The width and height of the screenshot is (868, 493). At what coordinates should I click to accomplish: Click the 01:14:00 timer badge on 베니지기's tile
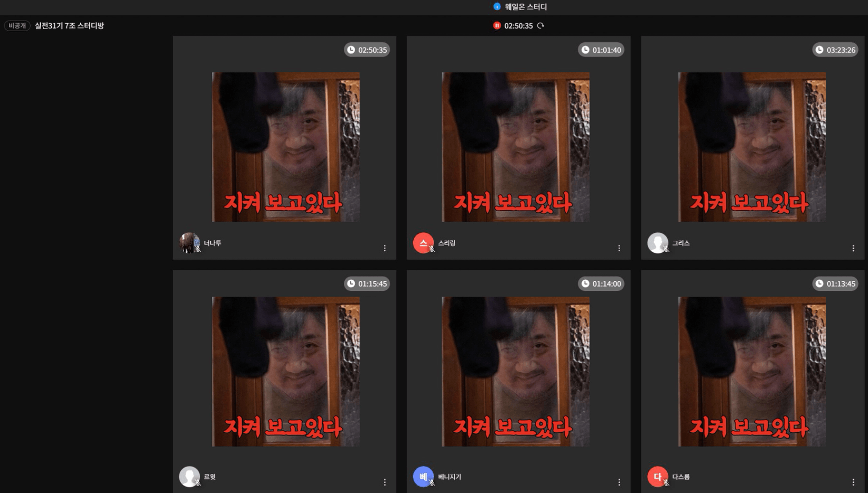click(601, 283)
